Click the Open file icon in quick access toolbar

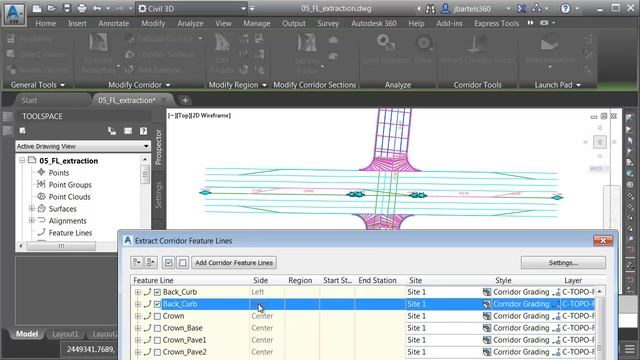click(51, 8)
